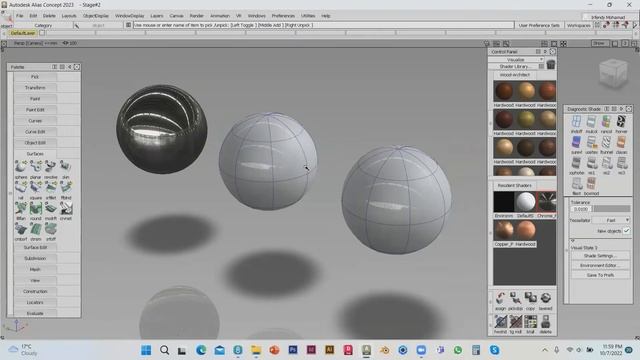
Task: Click the Shade Settings button
Action: click(600, 256)
